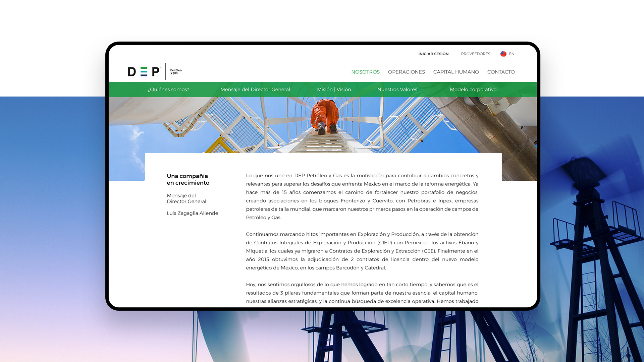
Task: Click the sidebar text 'Mensaje del Director General'
Action: point(186,198)
